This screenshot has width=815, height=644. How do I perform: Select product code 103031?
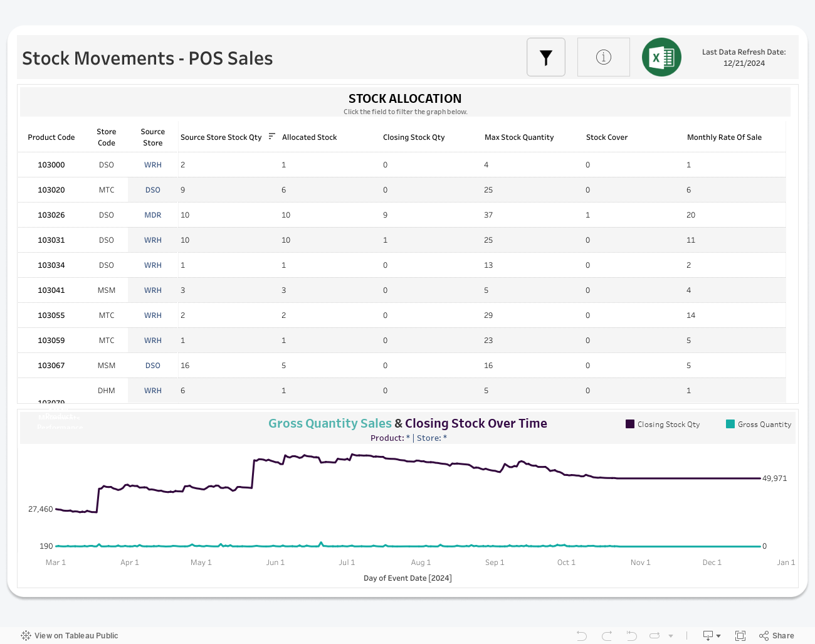click(x=51, y=240)
